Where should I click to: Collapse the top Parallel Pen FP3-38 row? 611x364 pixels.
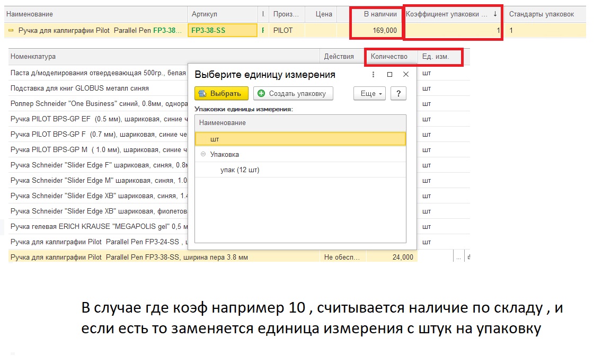coord(11,31)
